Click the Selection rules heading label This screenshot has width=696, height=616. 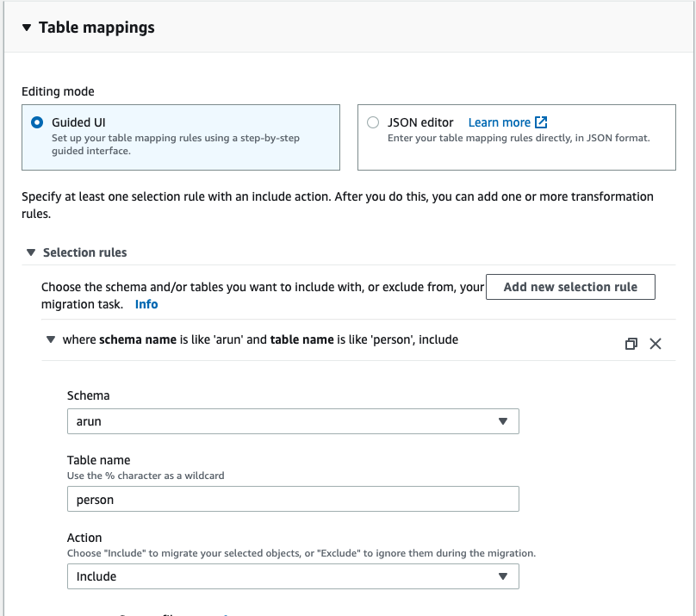84,252
